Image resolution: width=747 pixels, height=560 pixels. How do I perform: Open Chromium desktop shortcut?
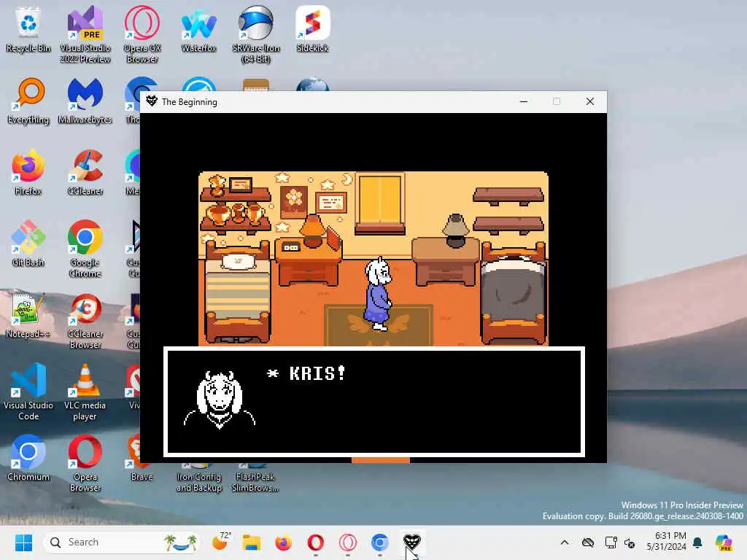(x=28, y=458)
